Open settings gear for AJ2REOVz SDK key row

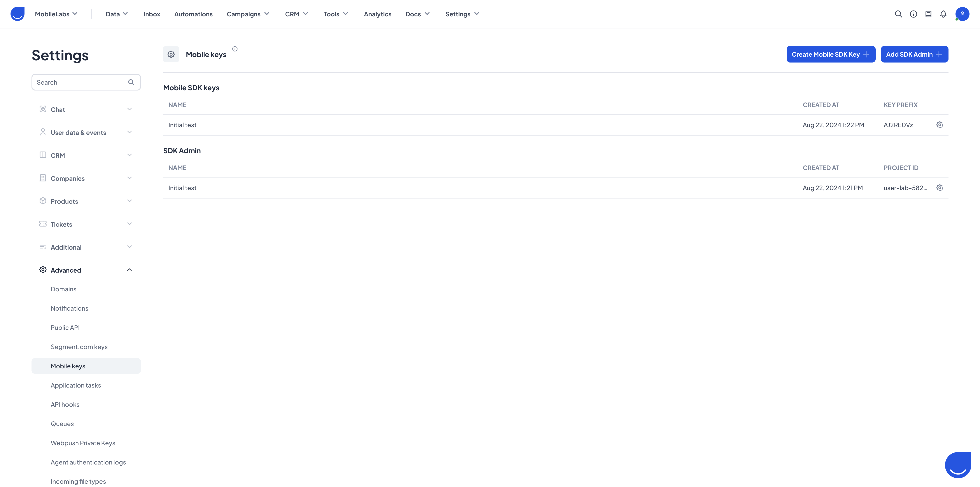939,125
